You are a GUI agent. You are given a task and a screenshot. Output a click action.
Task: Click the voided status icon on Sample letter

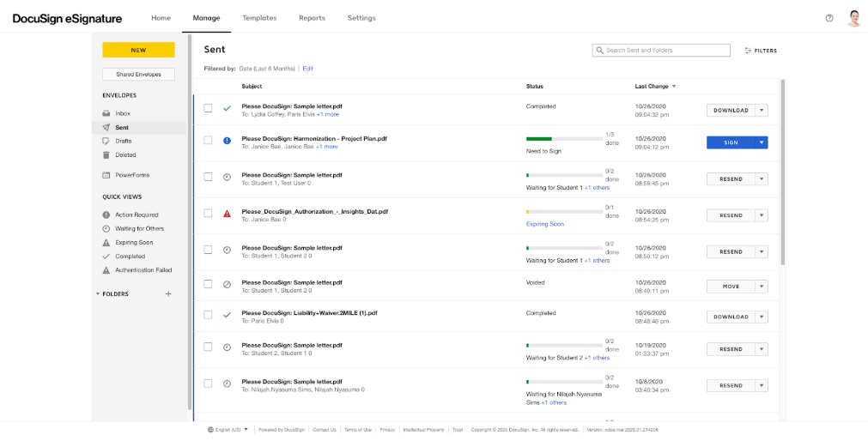coord(227,284)
